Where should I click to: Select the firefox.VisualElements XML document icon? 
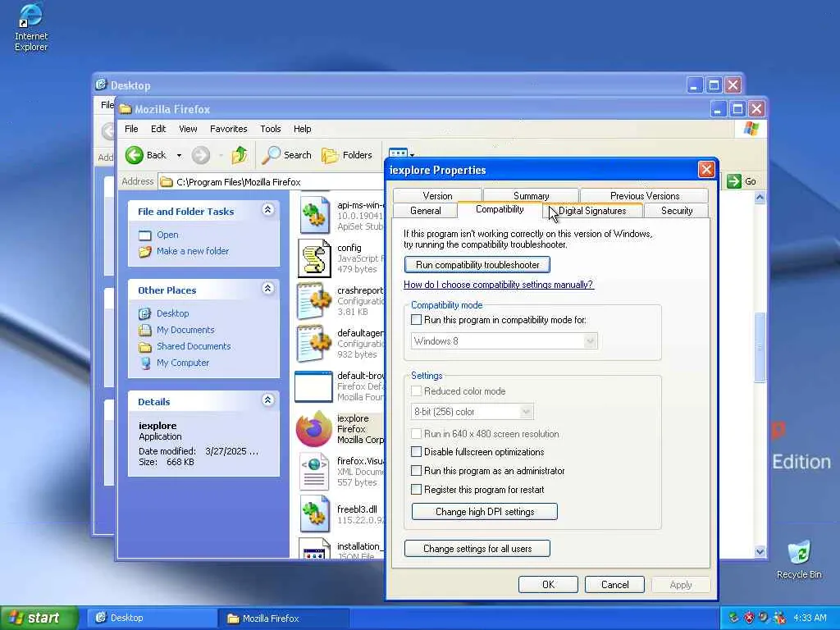[314, 472]
